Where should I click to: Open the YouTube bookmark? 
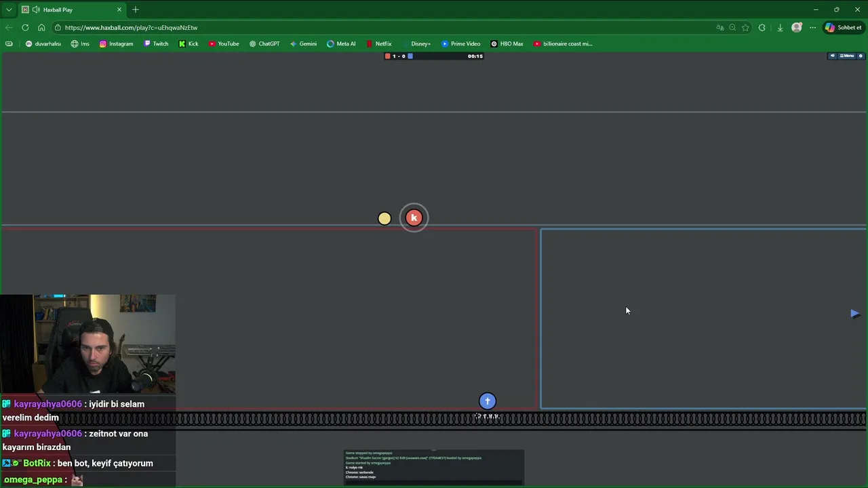point(224,44)
